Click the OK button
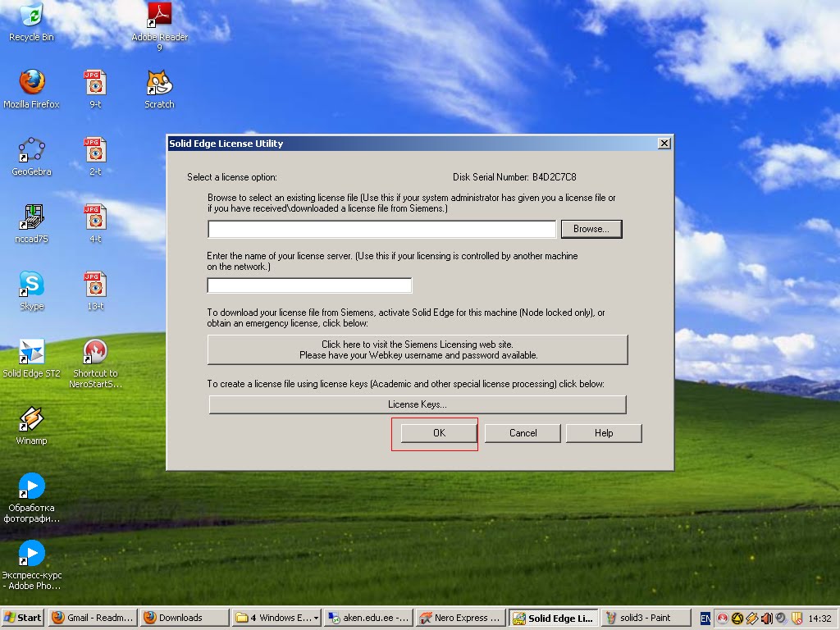Viewport: 840px width, 630px height. (439, 433)
